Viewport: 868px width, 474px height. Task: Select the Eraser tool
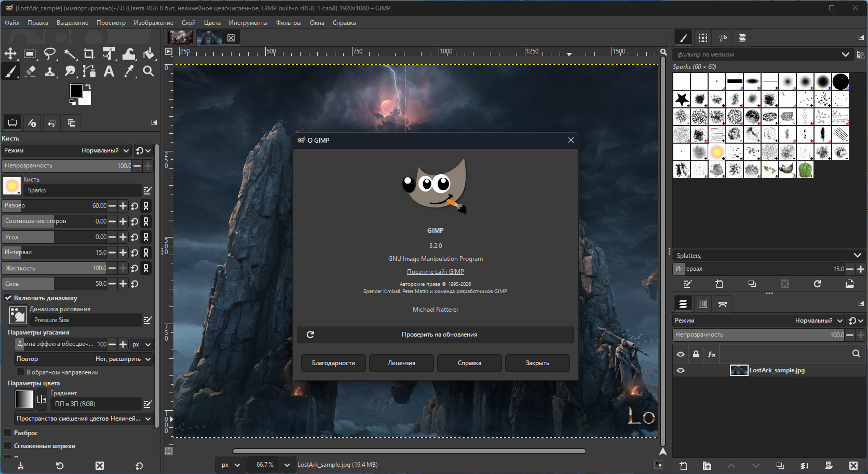30,72
